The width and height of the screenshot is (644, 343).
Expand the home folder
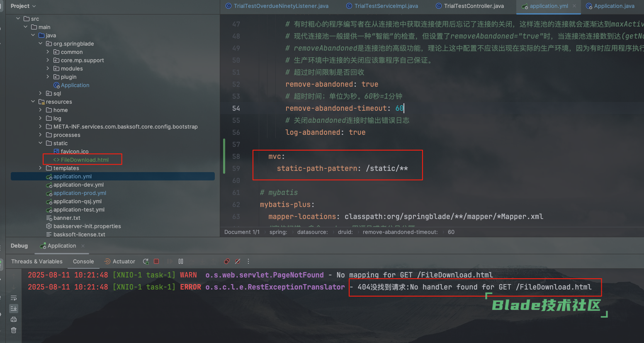click(40, 110)
